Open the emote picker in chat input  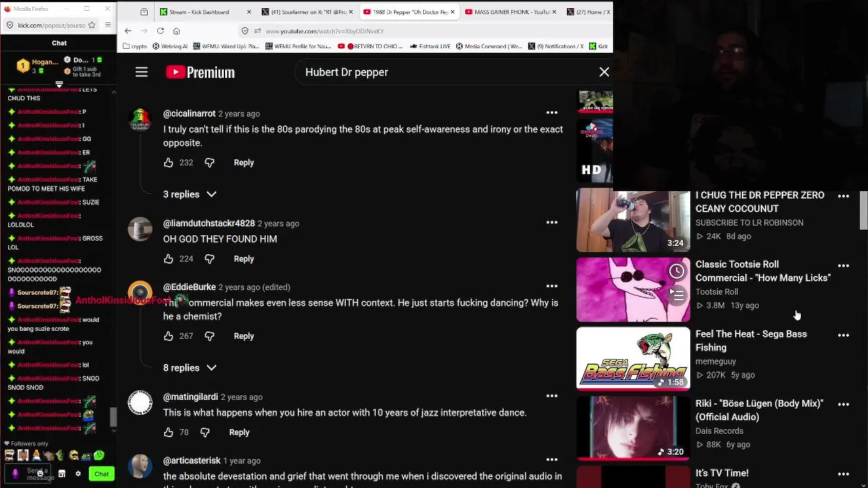41,474
